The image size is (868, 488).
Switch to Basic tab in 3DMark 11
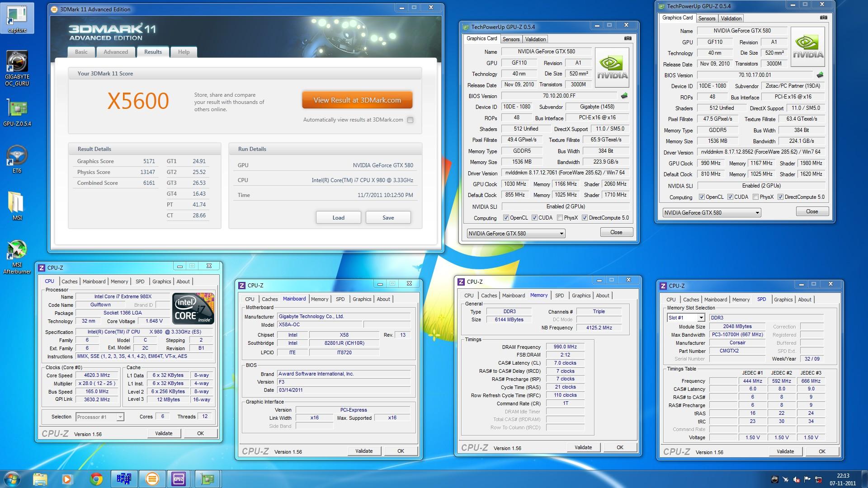click(x=81, y=52)
